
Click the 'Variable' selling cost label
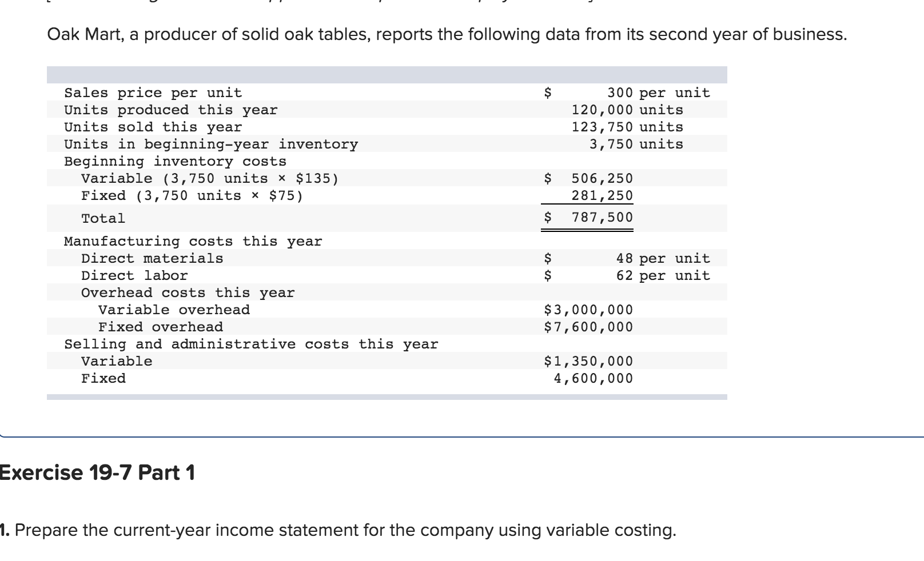point(117,361)
